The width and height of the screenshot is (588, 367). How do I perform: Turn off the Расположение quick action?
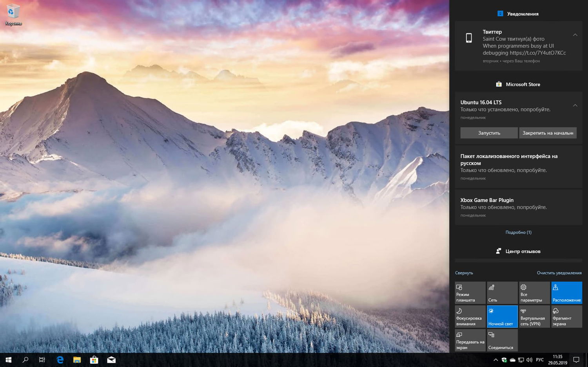(x=566, y=293)
